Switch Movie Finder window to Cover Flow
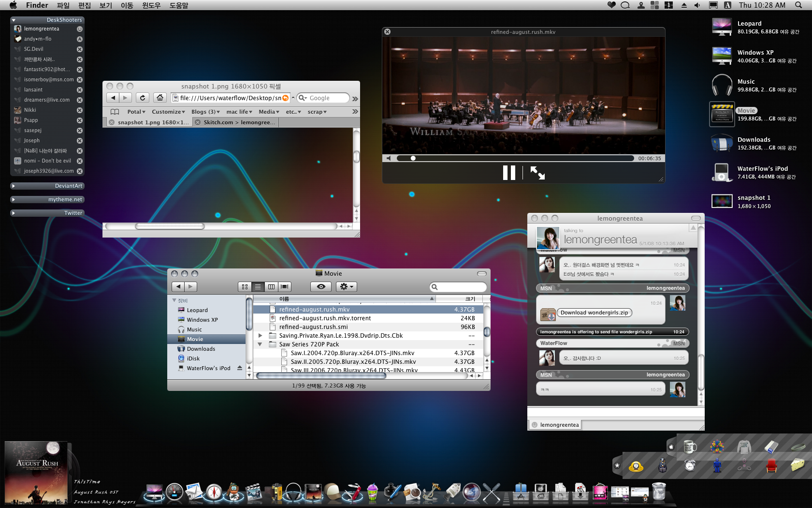 click(285, 287)
